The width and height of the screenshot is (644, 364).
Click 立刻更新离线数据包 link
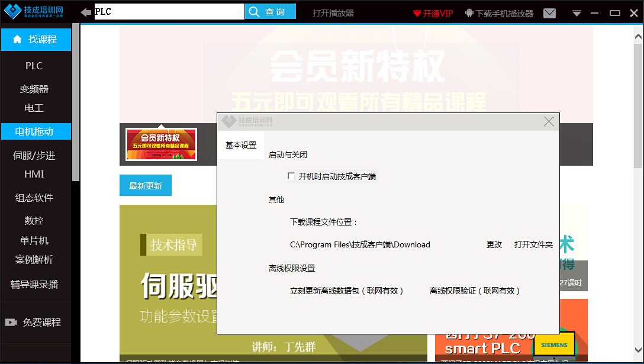(346, 291)
